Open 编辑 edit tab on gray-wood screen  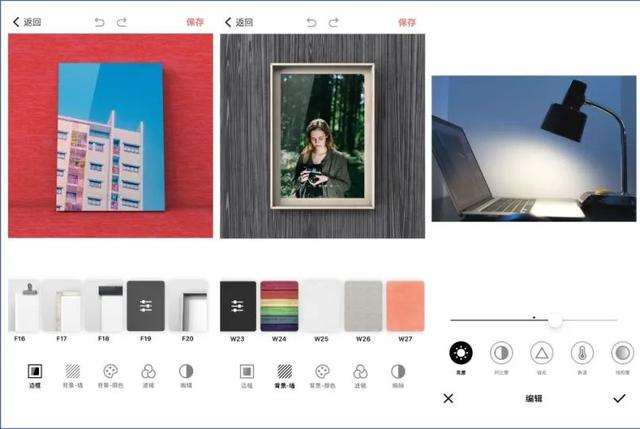coord(398,376)
